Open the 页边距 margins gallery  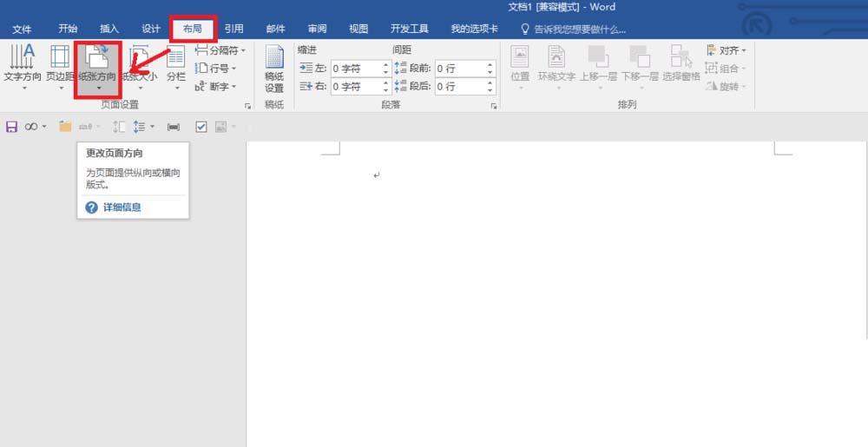tap(59, 68)
